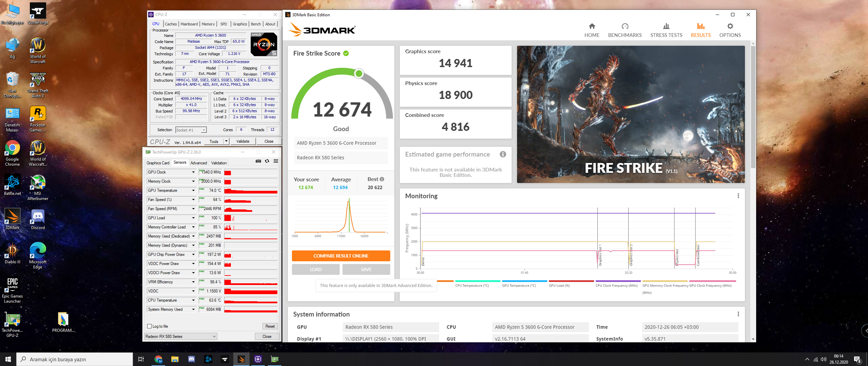The width and height of the screenshot is (868, 366).
Task: Open Monitoring panel three-dot menu
Action: [738, 196]
